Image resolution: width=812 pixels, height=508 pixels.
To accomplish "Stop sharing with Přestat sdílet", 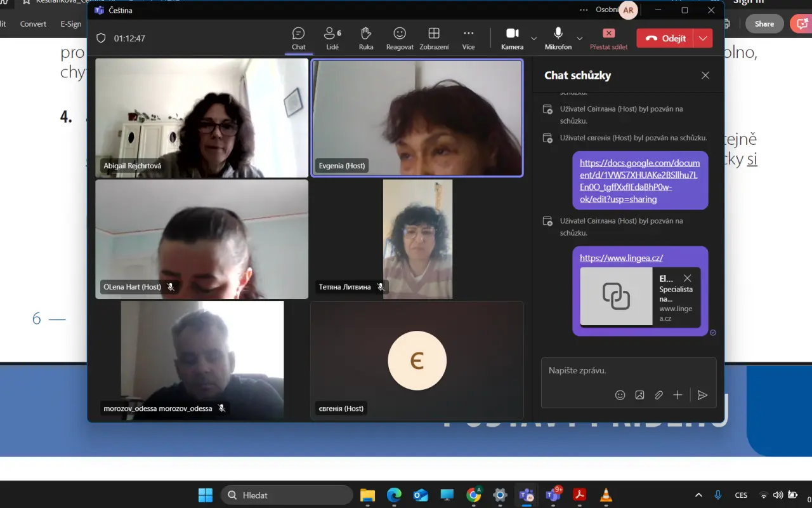I will [x=609, y=38].
